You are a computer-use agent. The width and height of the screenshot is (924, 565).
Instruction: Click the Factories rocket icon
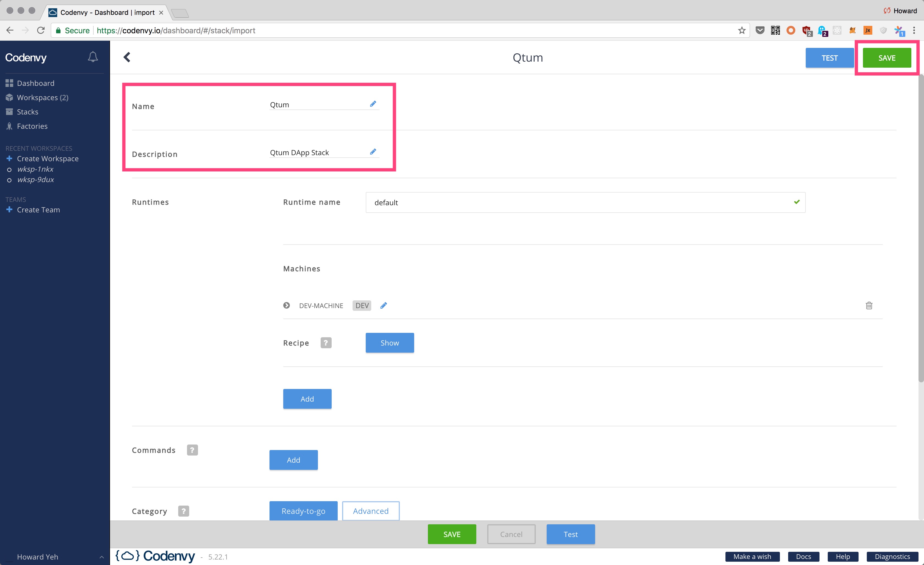(x=9, y=126)
